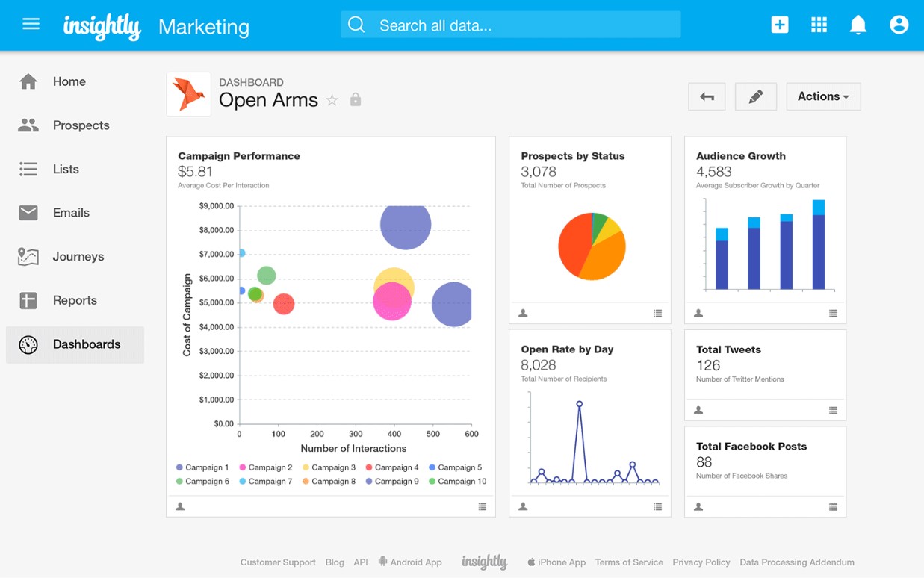Open the app grid launcher
Viewport: 924px width, 578px height.
point(819,24)
